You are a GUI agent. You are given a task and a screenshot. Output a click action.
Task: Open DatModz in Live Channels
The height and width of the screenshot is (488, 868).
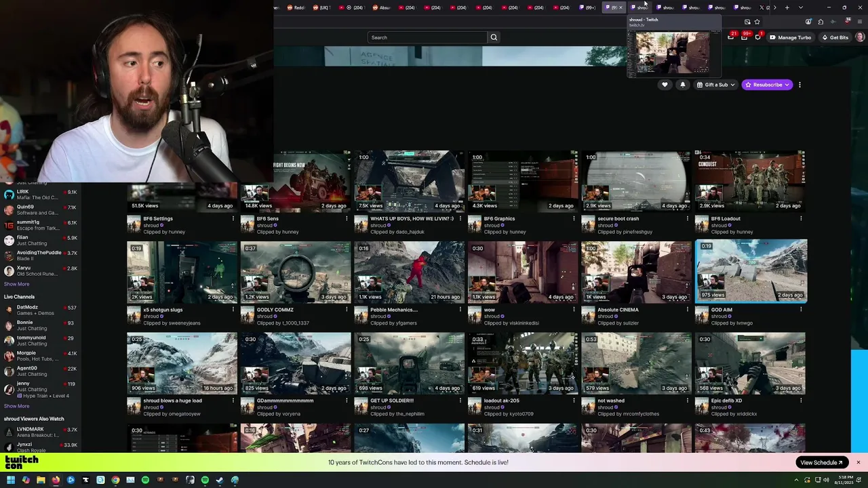40,310
